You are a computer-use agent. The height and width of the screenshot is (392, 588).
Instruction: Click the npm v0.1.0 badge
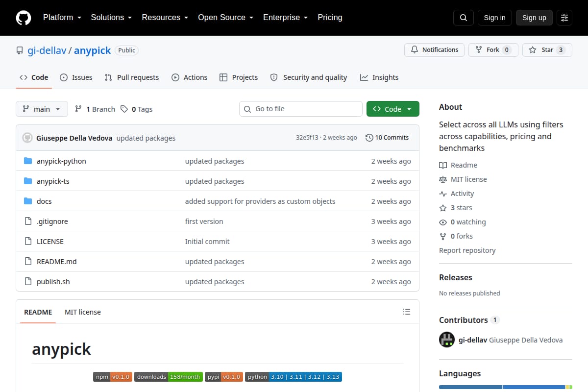click(x=113, y=377)
